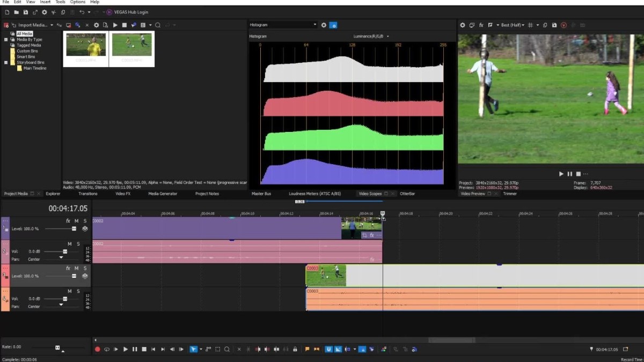The image size is (644, 362).
Task: Open grid overlays dropdown arrow in preview toolbar
Action: click(537, 25)
